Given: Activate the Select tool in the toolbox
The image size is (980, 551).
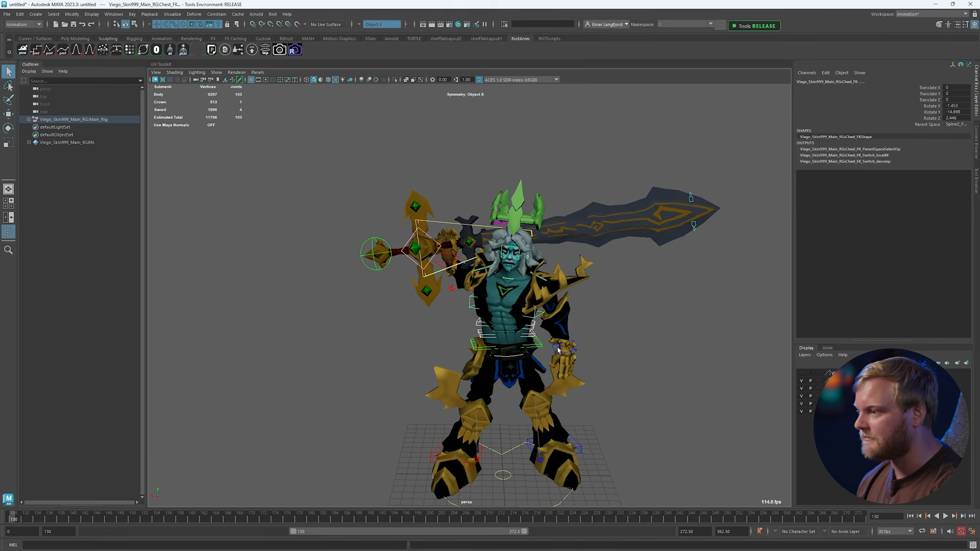Looking at the screenshot, I should (9, 72).
